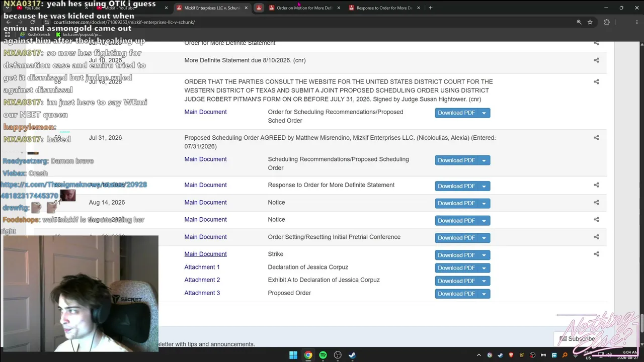The image size is (644, 362).
Task: Expand Download PDF options for Declaration of Jessica Corpuz
Action: point(484,268)
